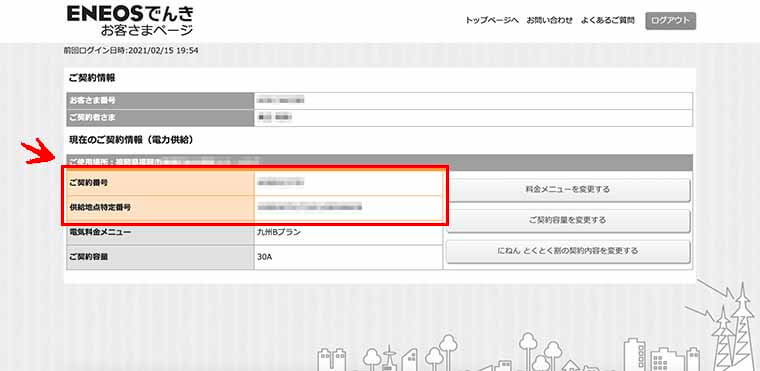Click the blurred お客さま番号 value
Screen dimensions: 760x371
click(x=281, y=100)
